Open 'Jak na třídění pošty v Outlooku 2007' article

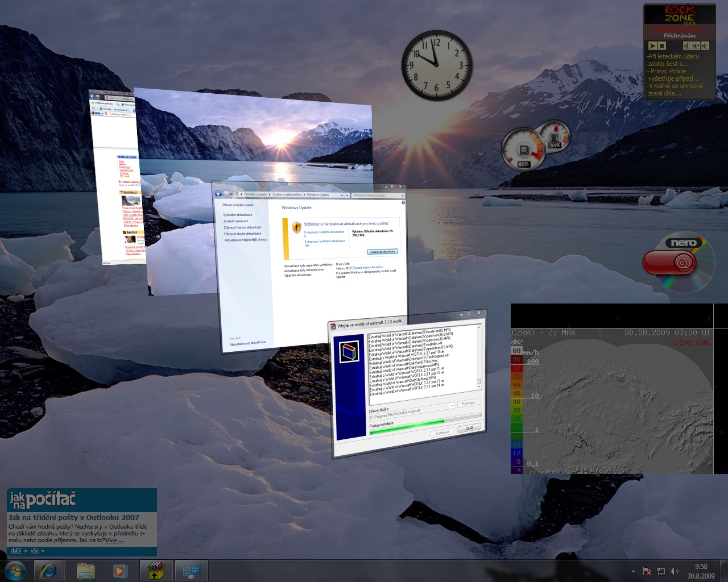pyautogui.click(x=74, y=517)
